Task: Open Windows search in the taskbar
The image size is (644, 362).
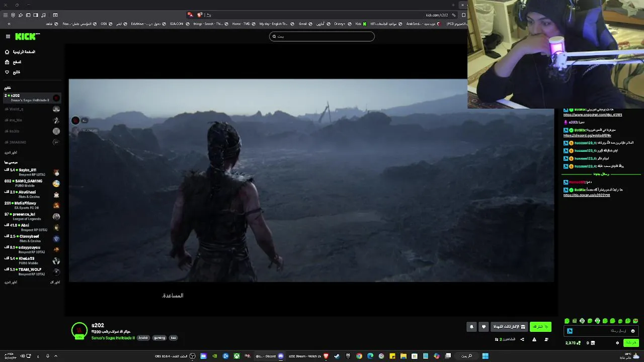Action: tap(466, 356)
